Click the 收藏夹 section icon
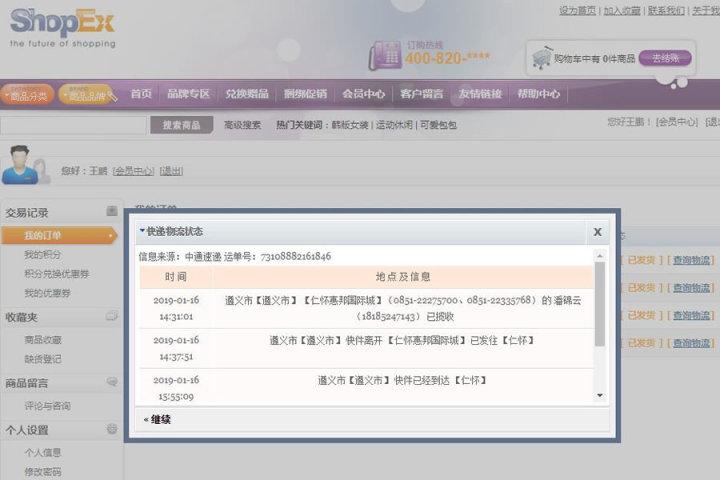Screen dimensions: 720x480 coord(112,316)
